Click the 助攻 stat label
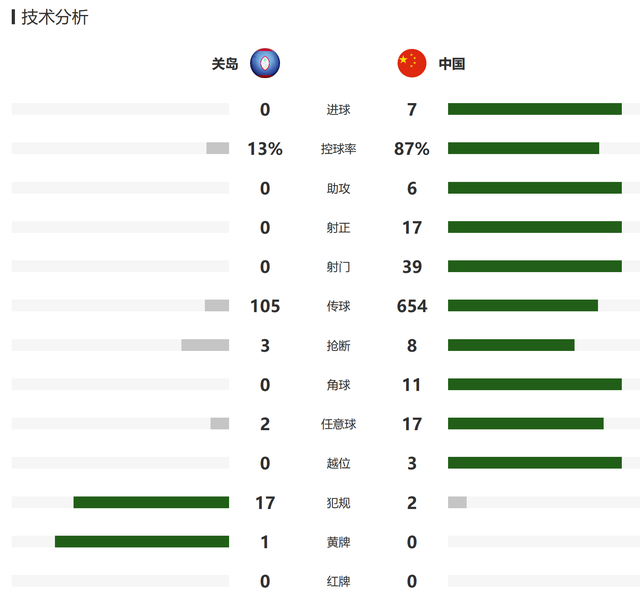Image resolution: width=640 pixels, height=602 pixels. (x=338, y=188)
